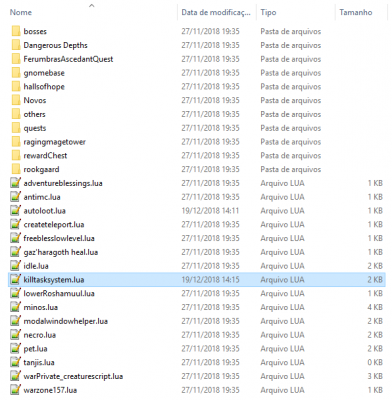Click the bosses folder icon
This screenshot has width=392, height=400.
pyautogui.click(x=15, y=31)
